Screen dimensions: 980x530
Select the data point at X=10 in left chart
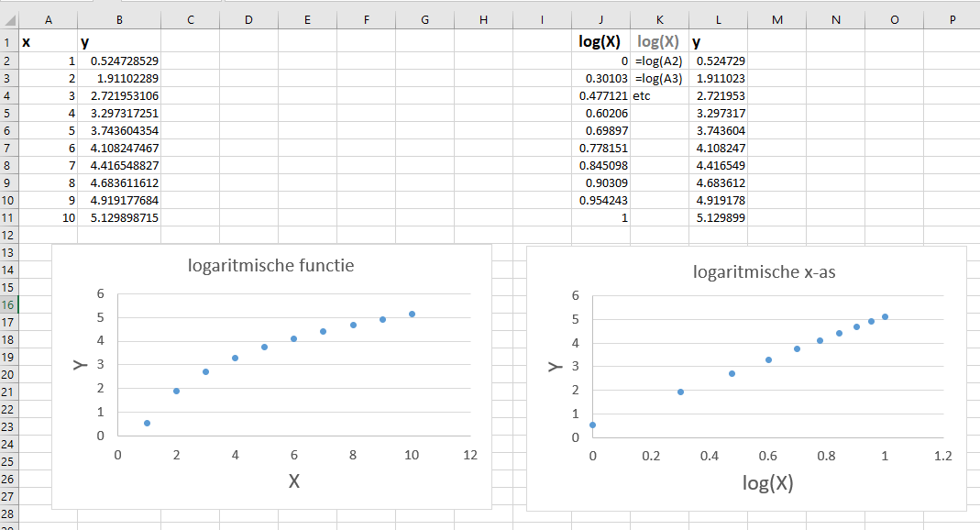pyautogui.click(x=412, y=314)
